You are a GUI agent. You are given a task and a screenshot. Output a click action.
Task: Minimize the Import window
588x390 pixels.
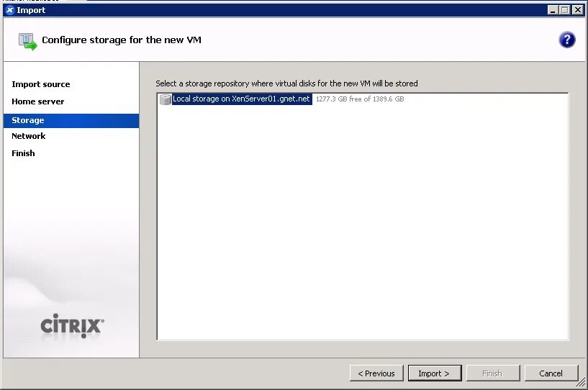click(x=553, y=10)
